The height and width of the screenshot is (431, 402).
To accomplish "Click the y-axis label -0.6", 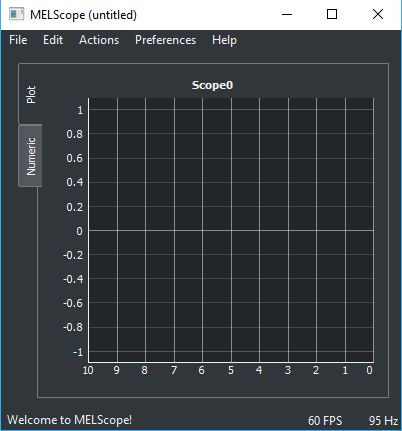I will point(73,303).
